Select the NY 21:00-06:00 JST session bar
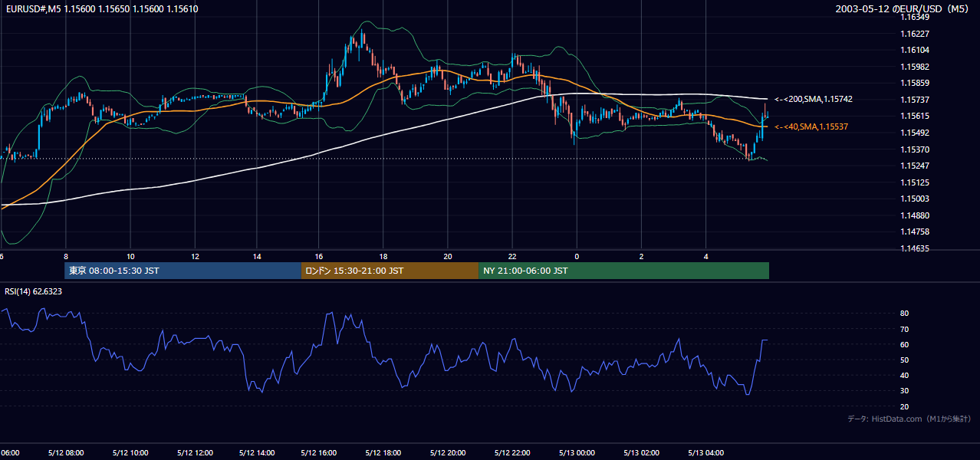Screen dimensions: 980x460 [x=623, y=271]
